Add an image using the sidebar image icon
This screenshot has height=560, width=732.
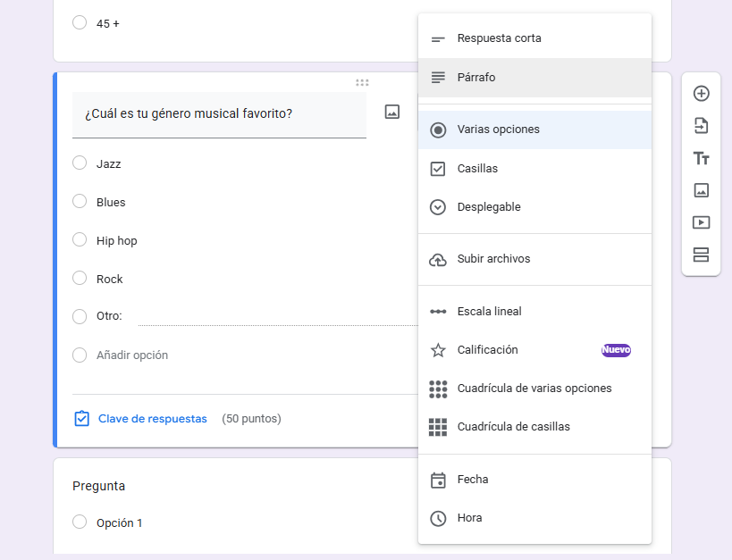[702, 189]
